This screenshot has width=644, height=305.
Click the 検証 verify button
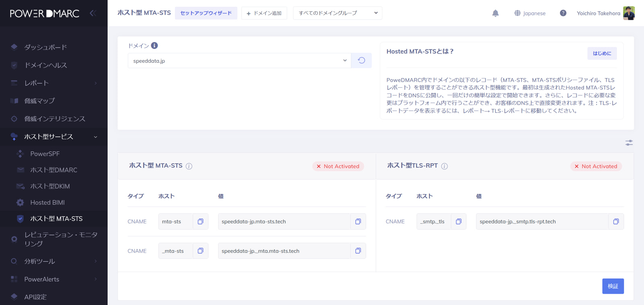click(x=613, y=286)
